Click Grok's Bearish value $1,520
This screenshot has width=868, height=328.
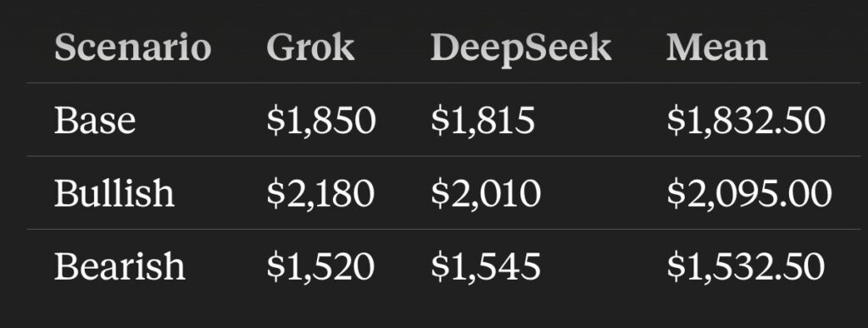click(x=320, y=267)
